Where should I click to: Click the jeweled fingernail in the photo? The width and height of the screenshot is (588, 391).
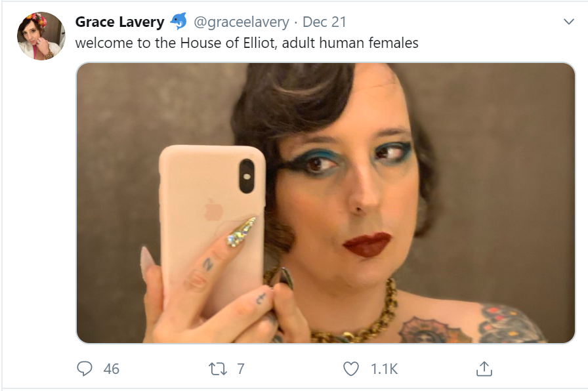(x=241, y=232)
